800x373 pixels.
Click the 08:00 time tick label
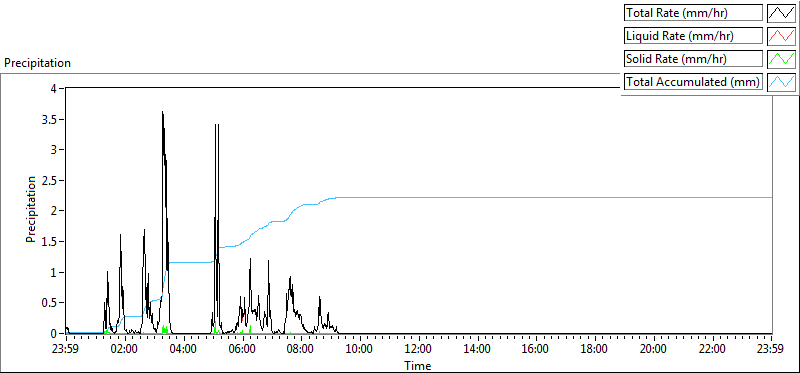[x=301, y=349]
